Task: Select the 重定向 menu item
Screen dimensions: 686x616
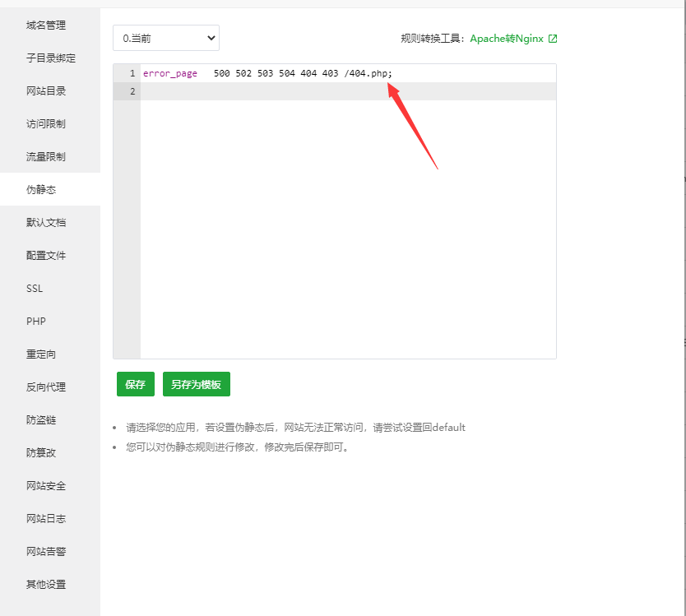Action: click(x=41, y=354)
